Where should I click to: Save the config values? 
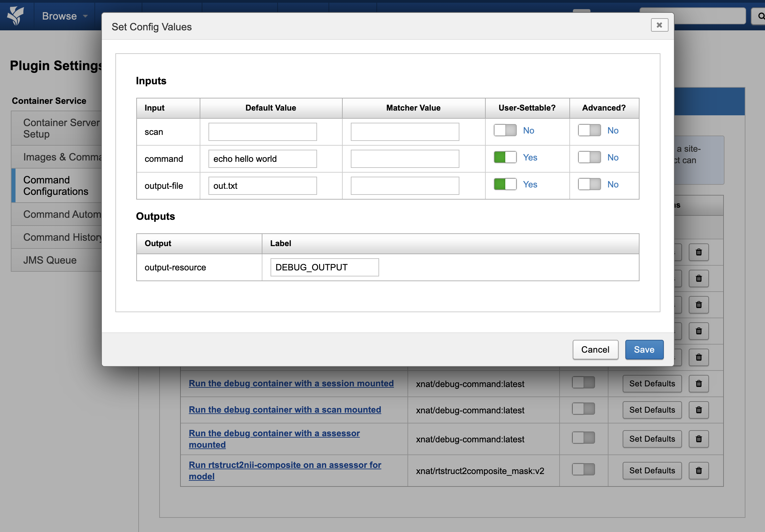pyautogui.click(x=644, y=350)
